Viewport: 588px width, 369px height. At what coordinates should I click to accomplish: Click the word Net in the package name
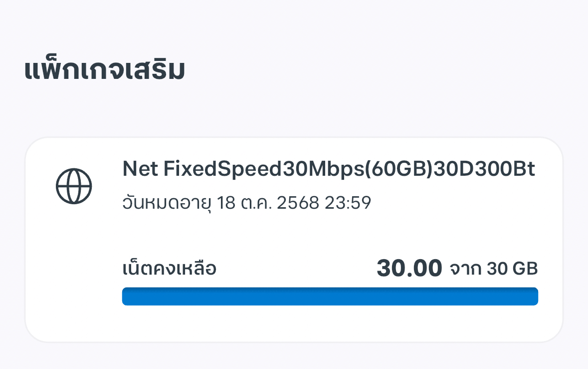pos(140,170)
